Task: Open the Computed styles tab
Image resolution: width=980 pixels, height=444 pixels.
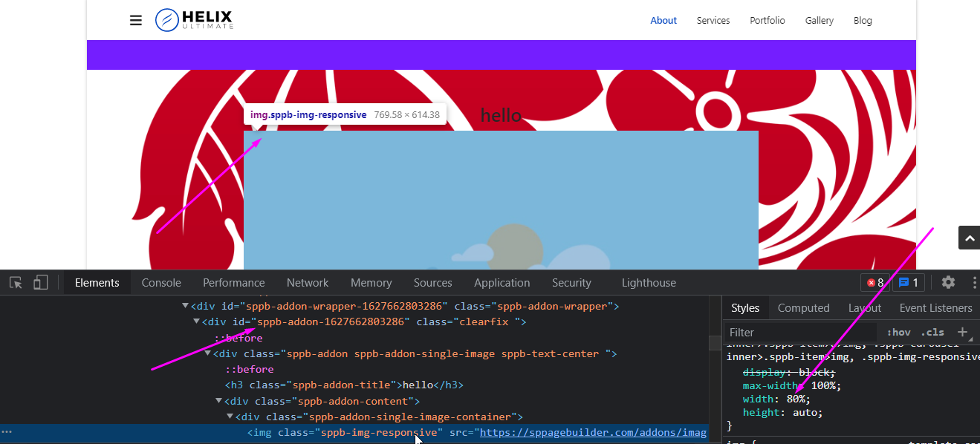Action: coord(803,308)
